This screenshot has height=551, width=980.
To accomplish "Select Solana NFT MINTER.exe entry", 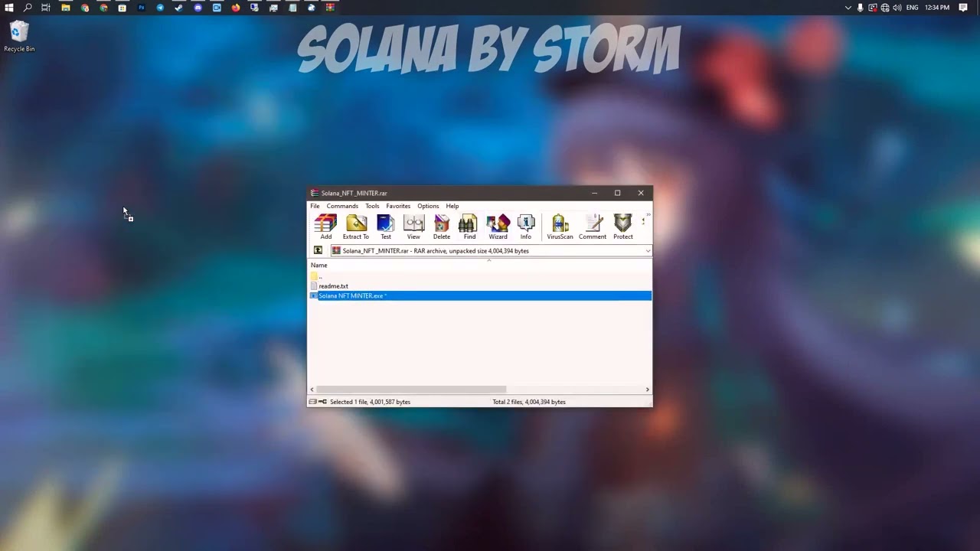I will pos(480,295).
